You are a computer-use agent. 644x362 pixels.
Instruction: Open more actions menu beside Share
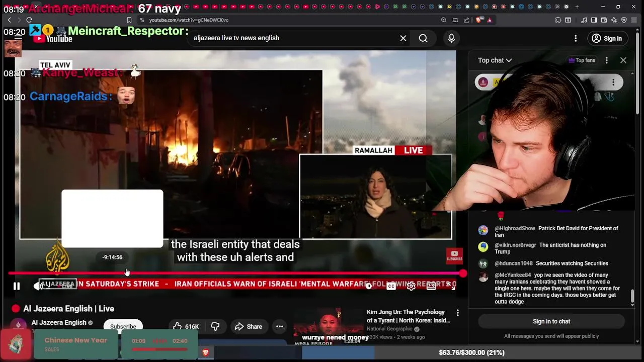coord(280,326)
